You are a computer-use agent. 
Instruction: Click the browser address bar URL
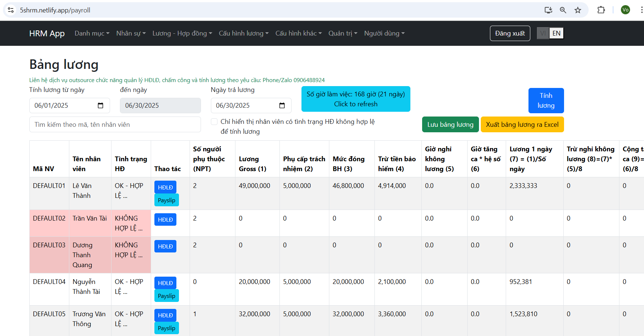[55, 10]
